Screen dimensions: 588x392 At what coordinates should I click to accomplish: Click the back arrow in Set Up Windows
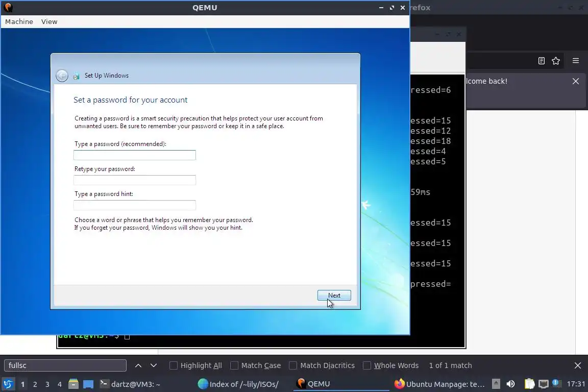click(x=62, y=76)
